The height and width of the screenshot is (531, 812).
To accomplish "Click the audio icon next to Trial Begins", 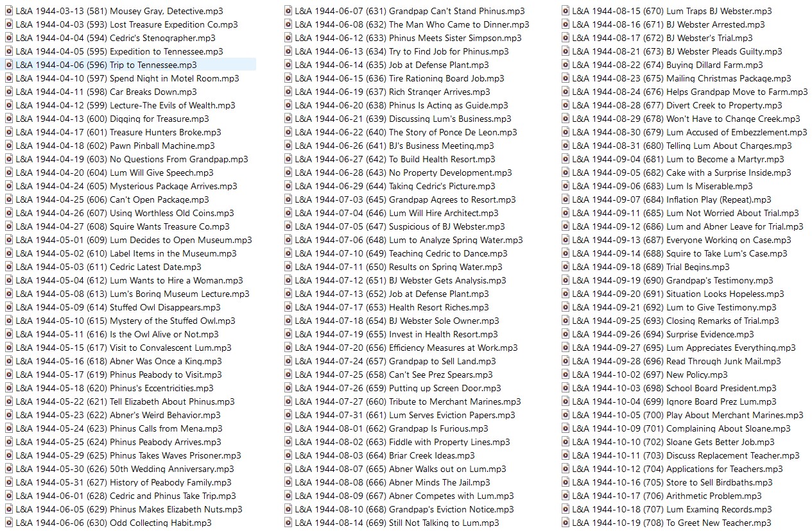I will [566, 267].
